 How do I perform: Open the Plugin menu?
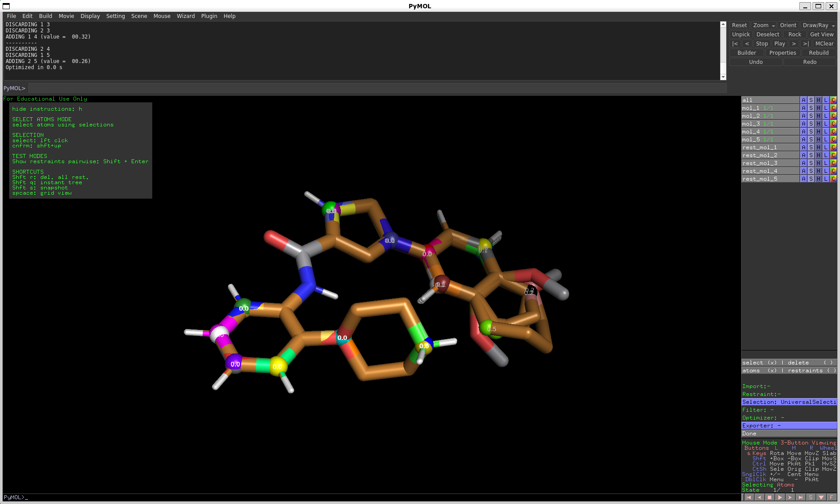(209, 16)
